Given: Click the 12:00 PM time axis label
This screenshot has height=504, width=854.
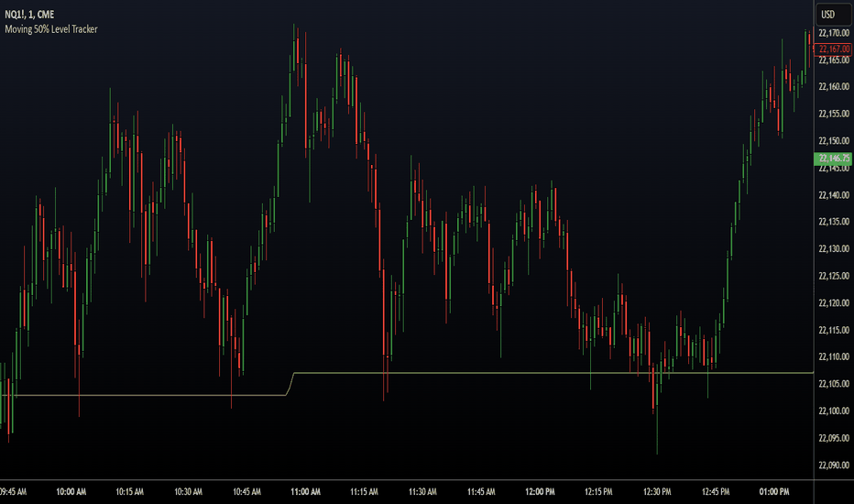Looking at the screenshot, I should [x=540, y=491].
